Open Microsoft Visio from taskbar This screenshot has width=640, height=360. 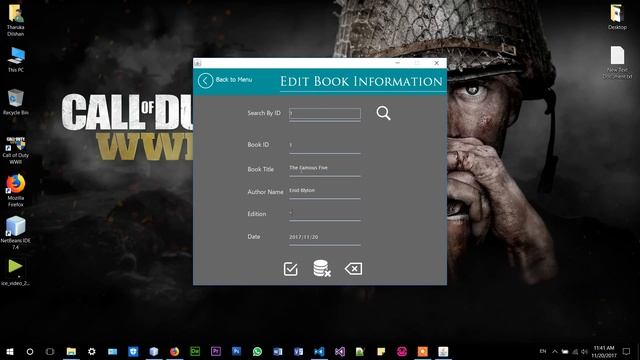[x=298, y=351]
